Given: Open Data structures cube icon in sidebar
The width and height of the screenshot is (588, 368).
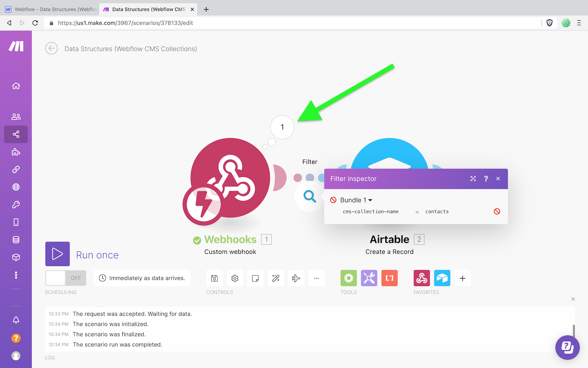Looking at the screenshot, I should pyautogui.click(x=16, y=257).
